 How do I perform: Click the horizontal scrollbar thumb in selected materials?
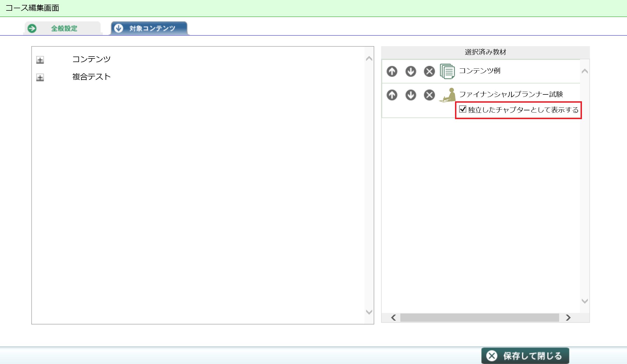479,318
